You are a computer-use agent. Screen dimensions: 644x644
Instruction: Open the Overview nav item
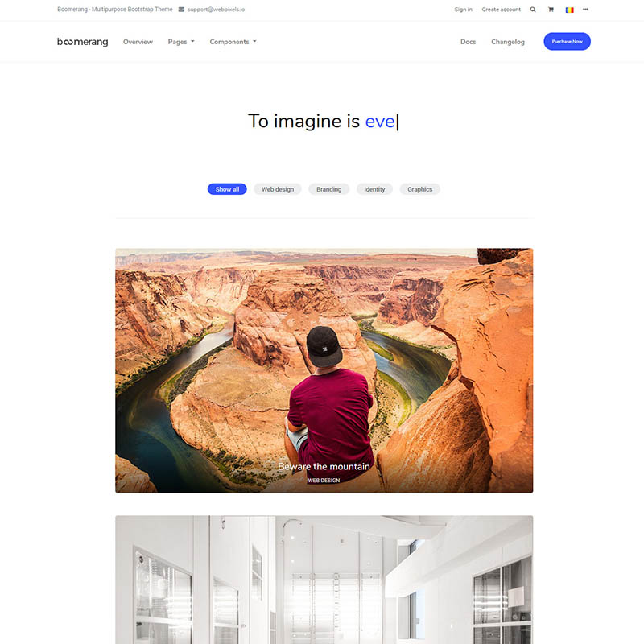[138, 42]
